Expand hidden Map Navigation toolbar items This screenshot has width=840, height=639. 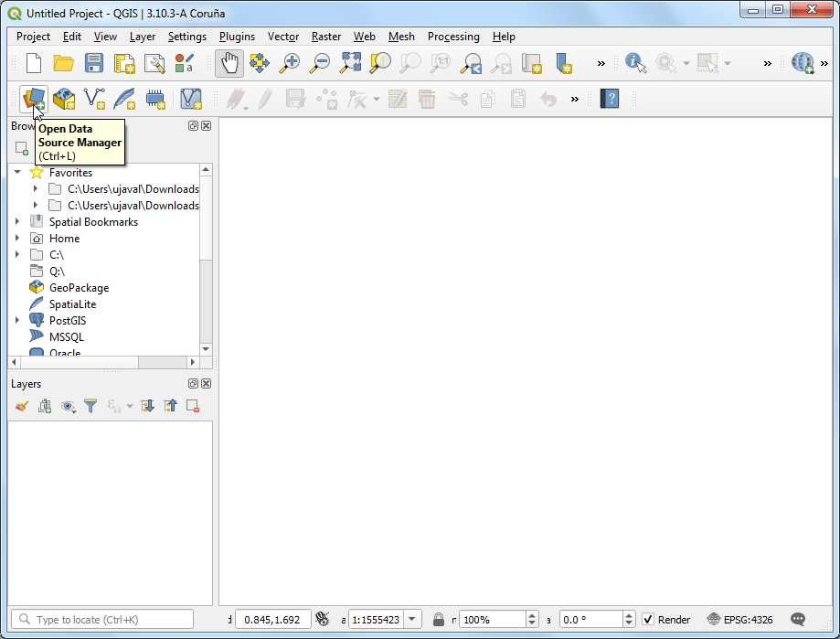601,64
